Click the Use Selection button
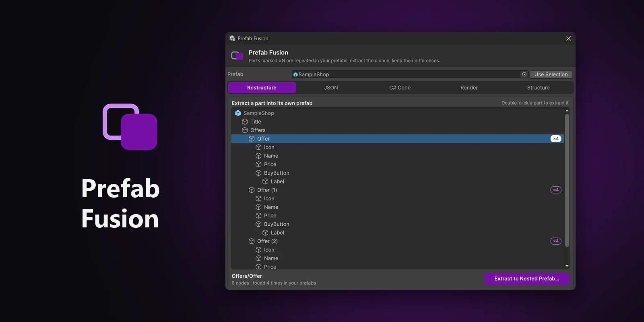Image resolution: width=644 pixels, height=322 pixels. pyautogui.click(x=551, y=74)
